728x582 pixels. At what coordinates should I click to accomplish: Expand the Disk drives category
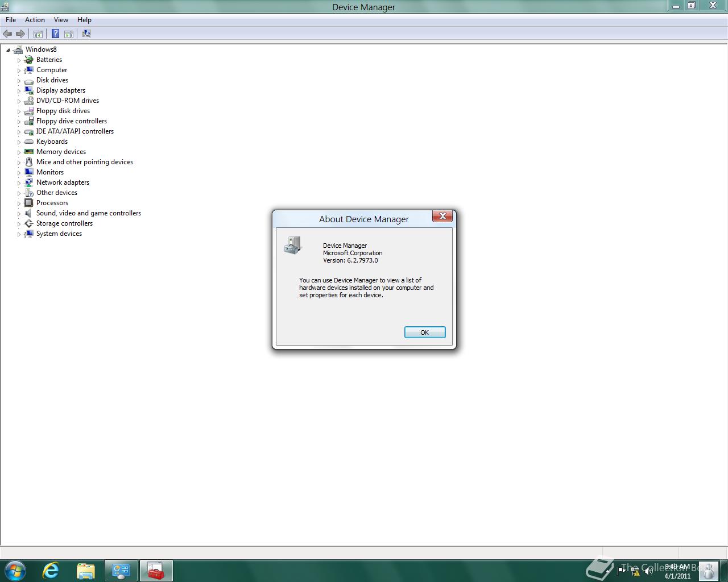pos(19,81)
